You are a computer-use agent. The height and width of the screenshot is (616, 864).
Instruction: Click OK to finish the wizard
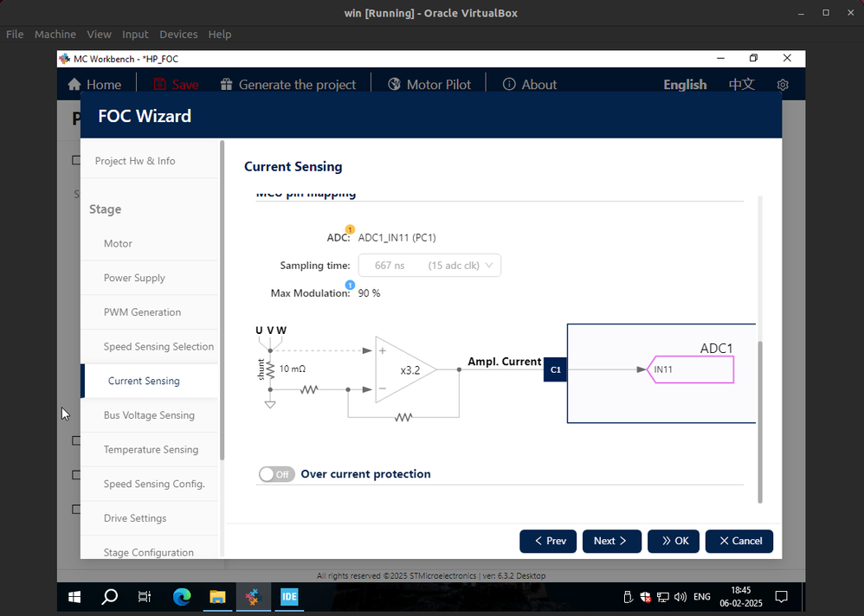(674, 541)
